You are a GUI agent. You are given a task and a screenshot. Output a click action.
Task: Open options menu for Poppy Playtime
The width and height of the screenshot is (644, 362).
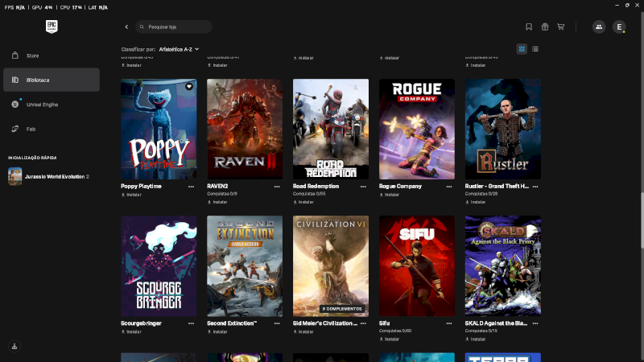coord(191,187)
